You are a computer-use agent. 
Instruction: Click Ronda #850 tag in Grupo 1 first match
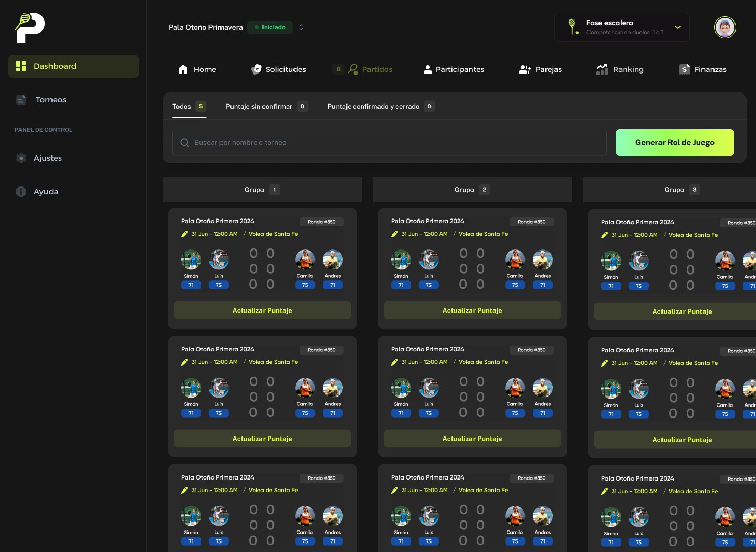[x=322, y=222]
